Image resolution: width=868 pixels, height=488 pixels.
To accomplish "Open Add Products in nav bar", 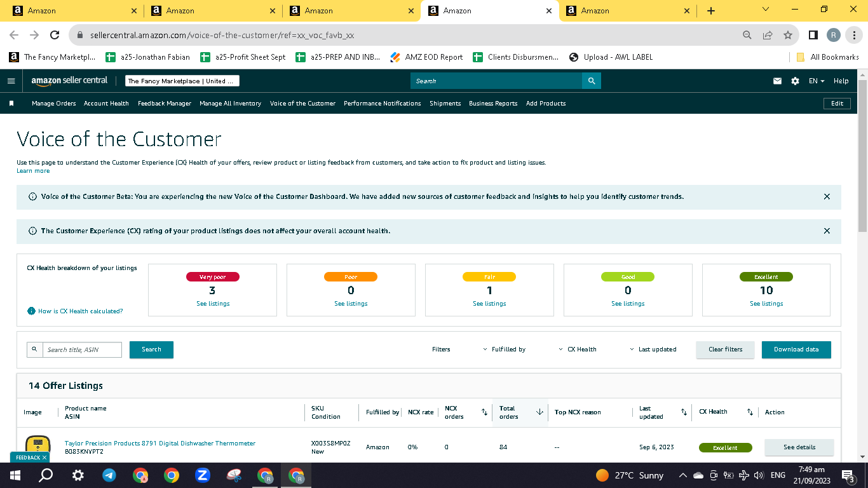I will click(x=546, y=104).
